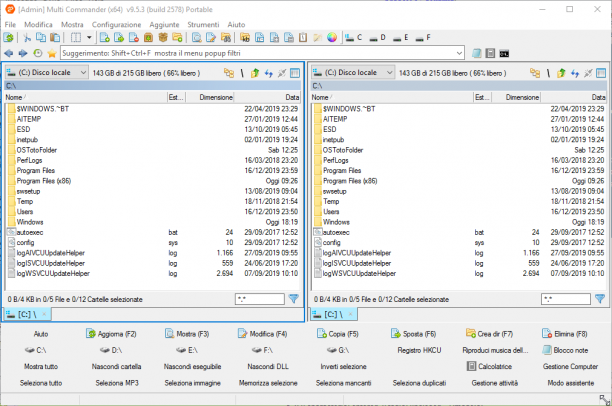Click the Copia (F5) button
The width and height of the screenshot is (612, 406).
point(338,334)
